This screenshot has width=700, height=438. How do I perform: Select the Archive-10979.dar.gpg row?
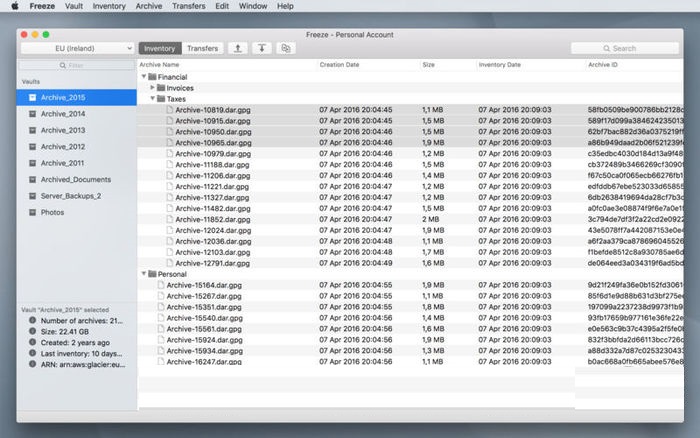[410, 154]
